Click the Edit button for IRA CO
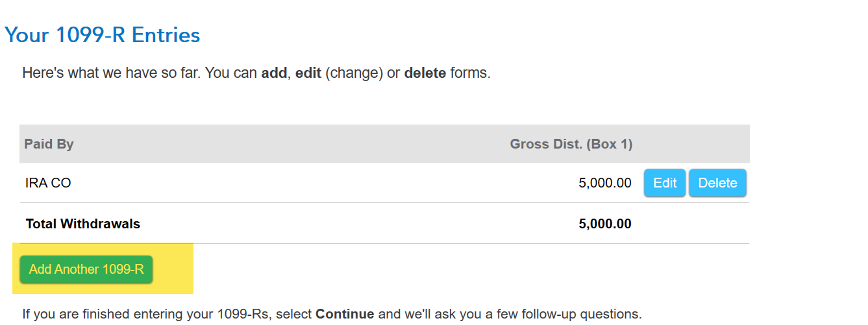The height and width of the screenshot is (325, 868). pyautogui.click(x=664, y=183)
